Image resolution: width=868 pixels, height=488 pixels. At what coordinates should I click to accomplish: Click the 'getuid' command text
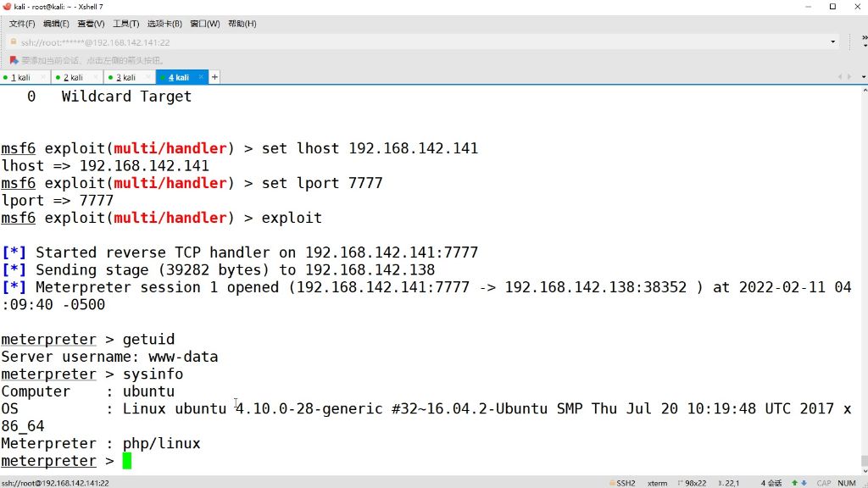coord(148,340)
